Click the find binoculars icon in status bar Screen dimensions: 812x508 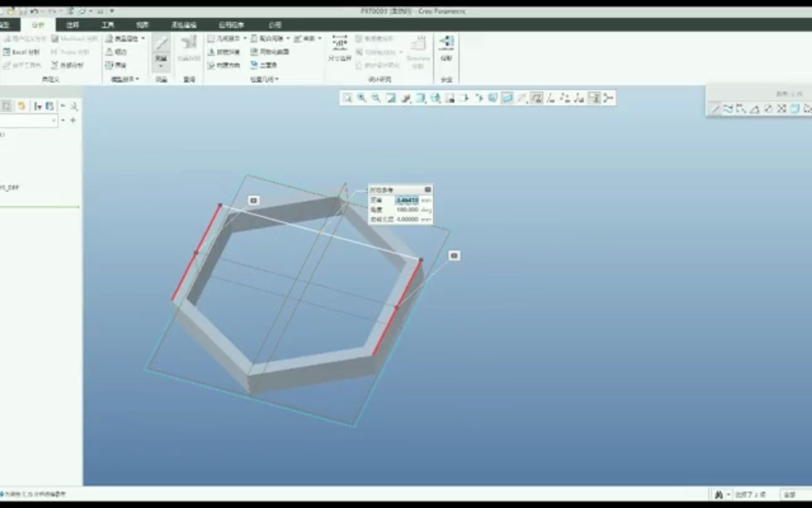tap(718, 494)
